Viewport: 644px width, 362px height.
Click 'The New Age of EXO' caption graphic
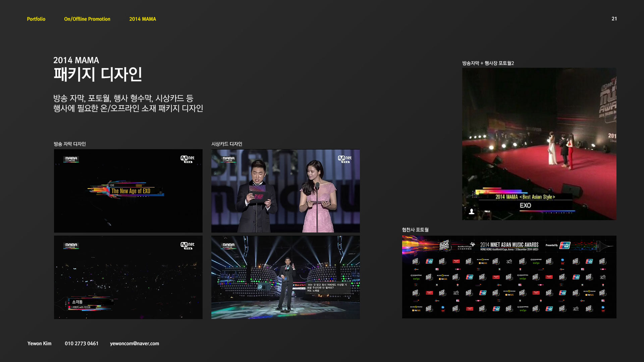[131, 191]
